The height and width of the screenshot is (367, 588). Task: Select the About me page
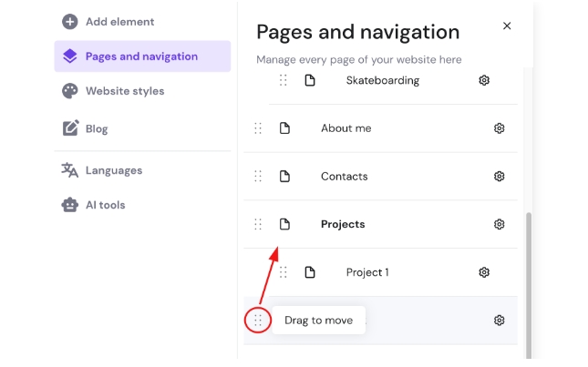[x=346, y=128]
